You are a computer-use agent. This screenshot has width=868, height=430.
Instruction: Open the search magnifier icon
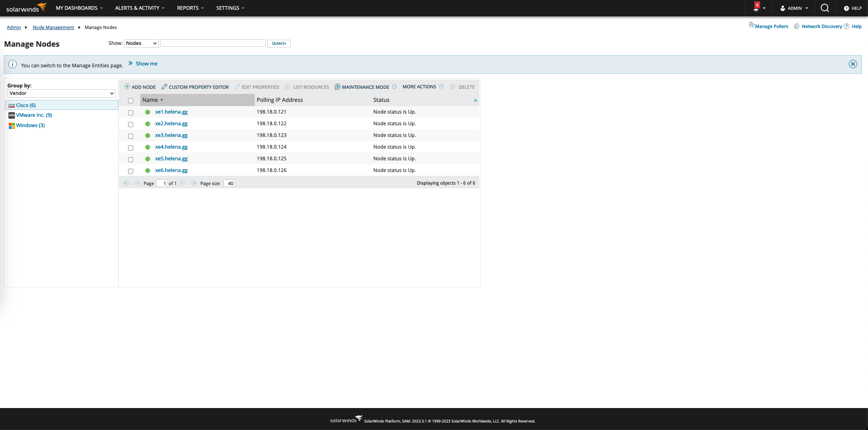point(825,8)
